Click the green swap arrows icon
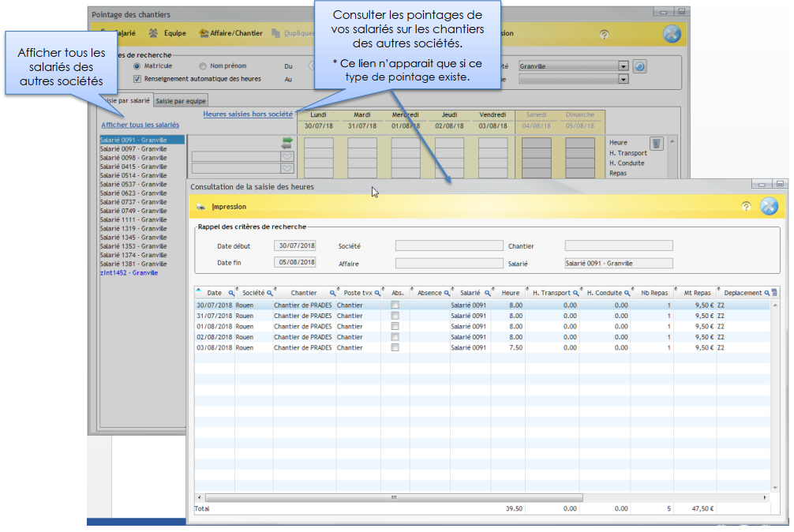 pos(287,142)
